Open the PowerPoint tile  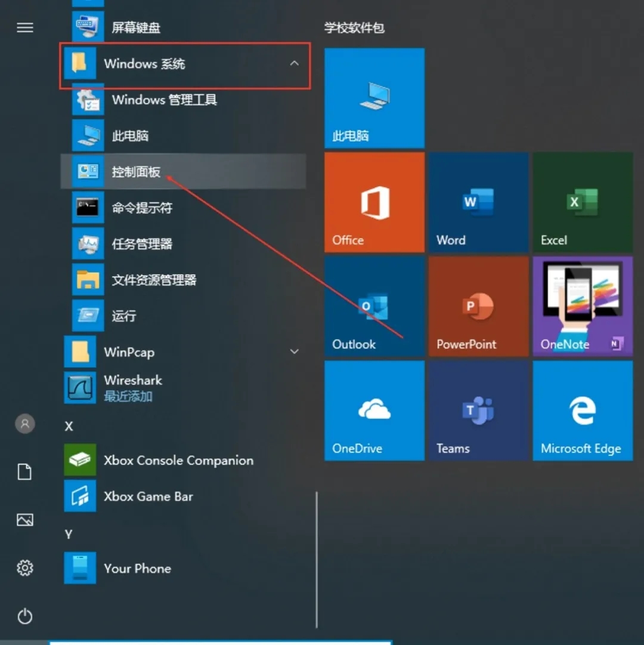click(x=478, y=306)
